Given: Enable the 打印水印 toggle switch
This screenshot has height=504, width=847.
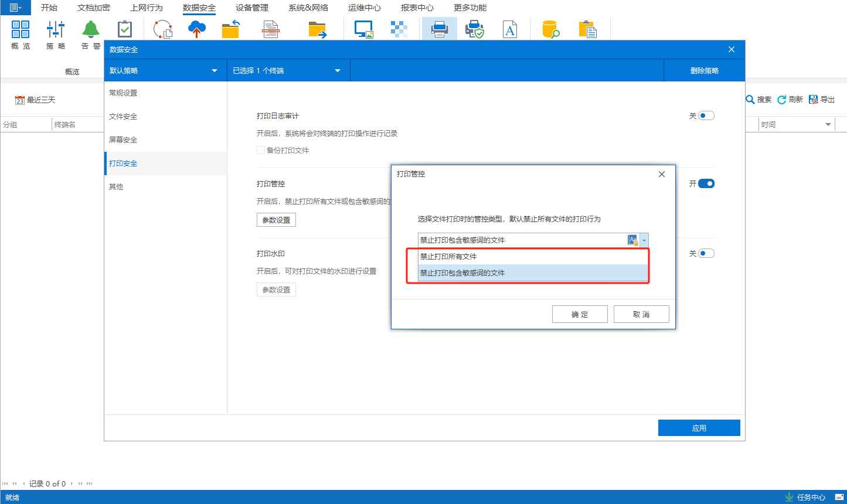Looking at the screenshot, I should [706, 254].
